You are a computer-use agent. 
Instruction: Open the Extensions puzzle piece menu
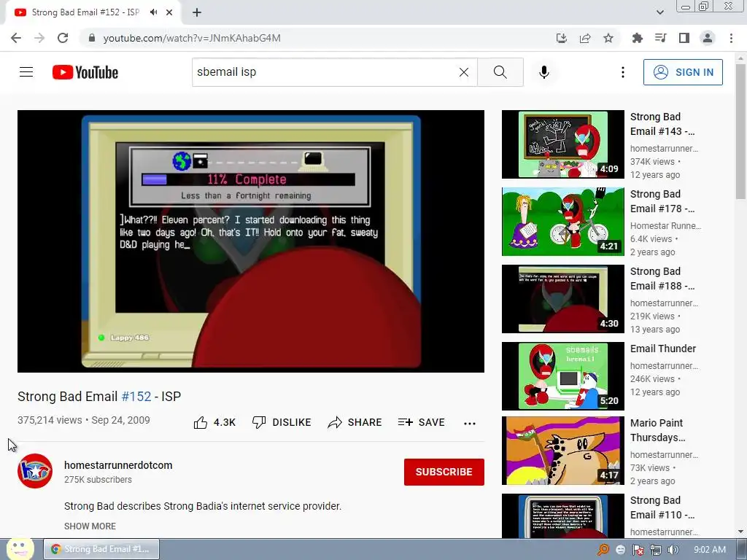[x=638, y=38]
